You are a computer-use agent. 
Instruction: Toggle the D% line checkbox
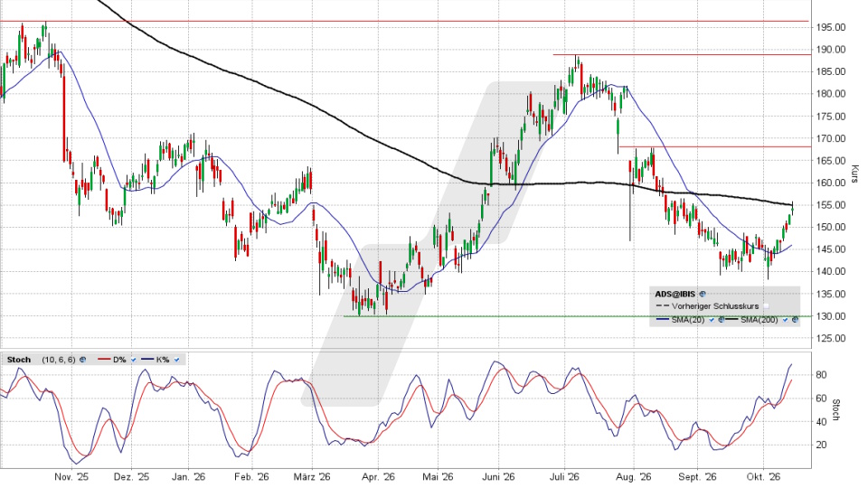point(134,360)
